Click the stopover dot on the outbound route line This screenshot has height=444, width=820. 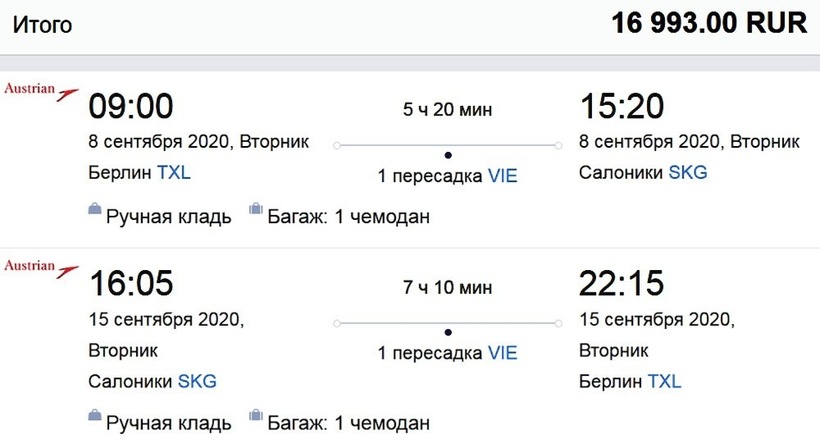[448, 154]
